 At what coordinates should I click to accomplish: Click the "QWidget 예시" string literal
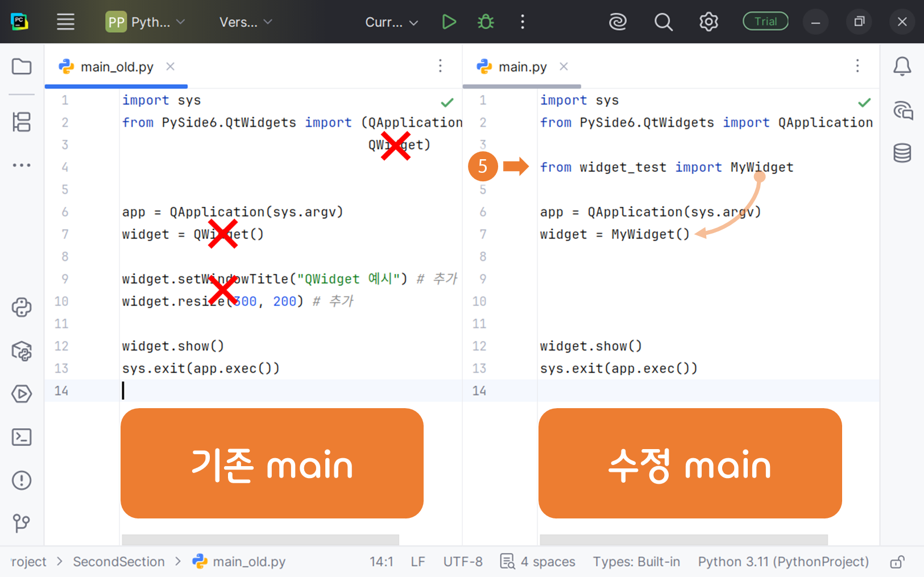(349, 279)
